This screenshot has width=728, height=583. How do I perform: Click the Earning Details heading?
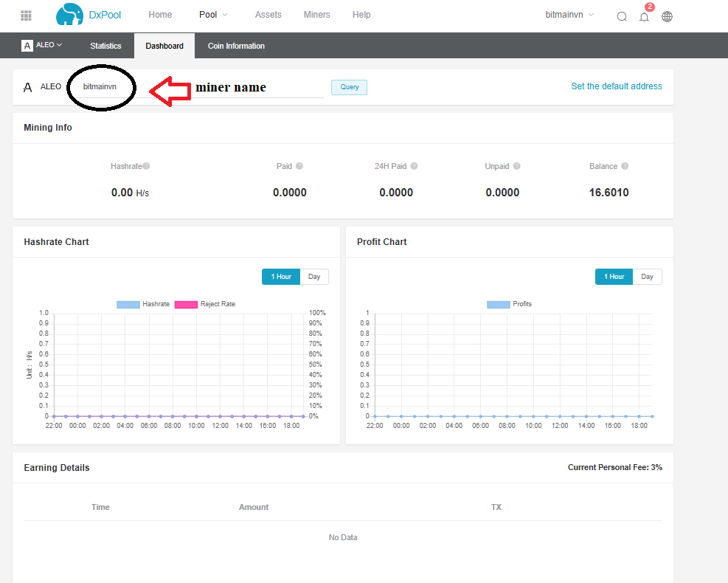pyautogui.click(x=57, y=467)
